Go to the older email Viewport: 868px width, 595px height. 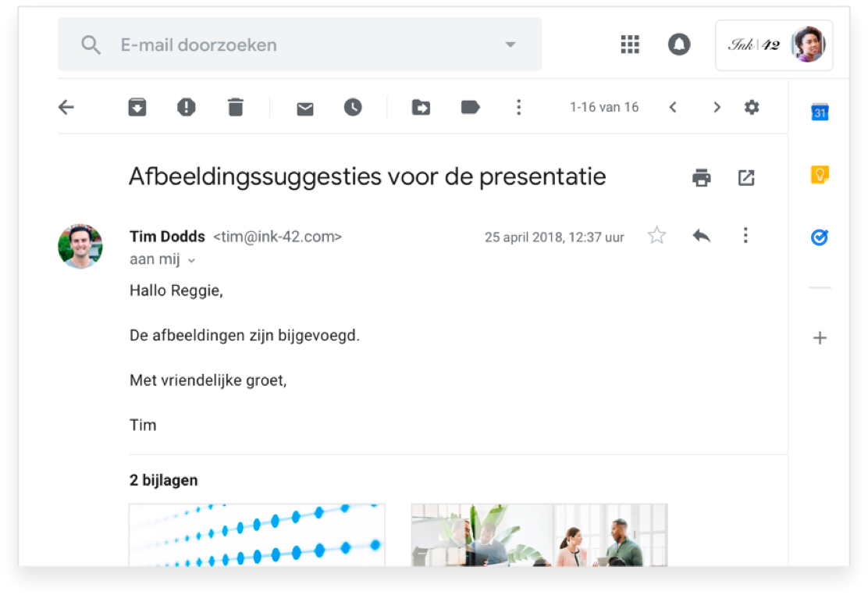pos(717,107)
